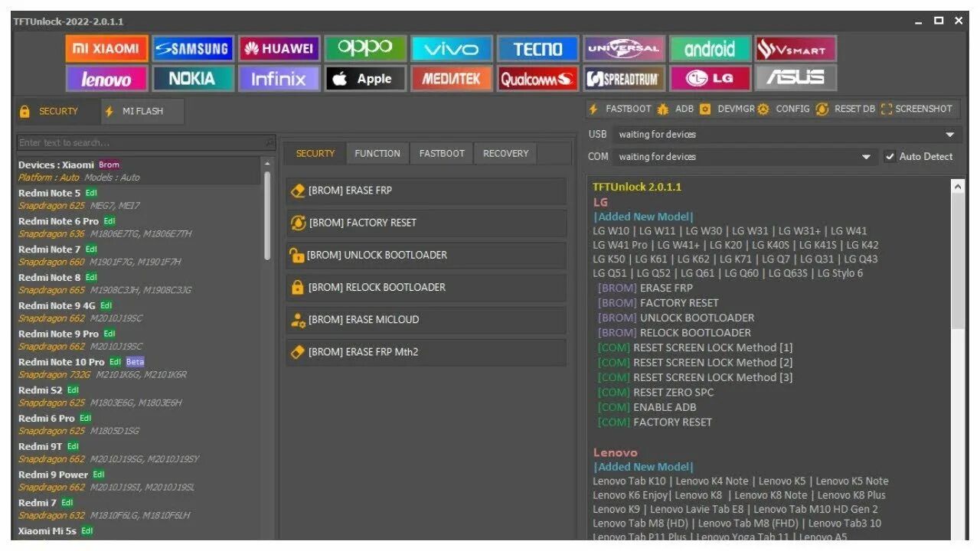This screenshot has height=551, width=980.
Task: Click the search magnifier icon
Action: click(x=269, y=142)
